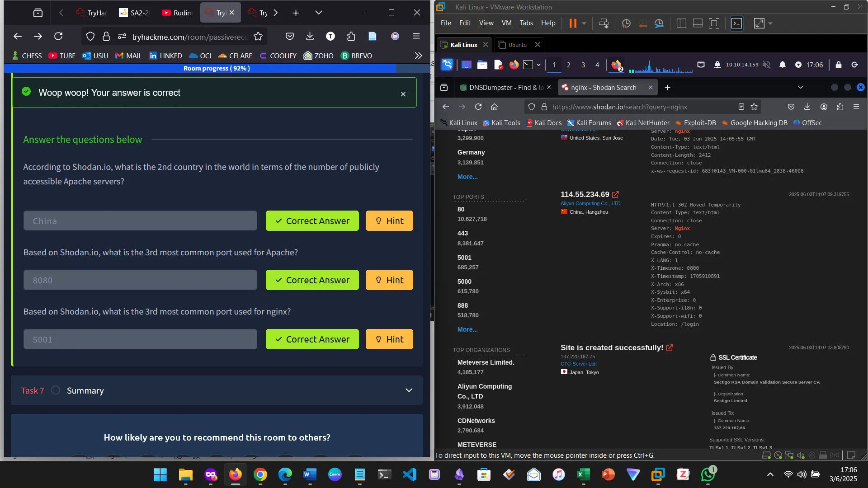Open the Kali applications menu dragon icon
Image resolution: width=868 pixels, height=488 pixels.
(447, 65)
